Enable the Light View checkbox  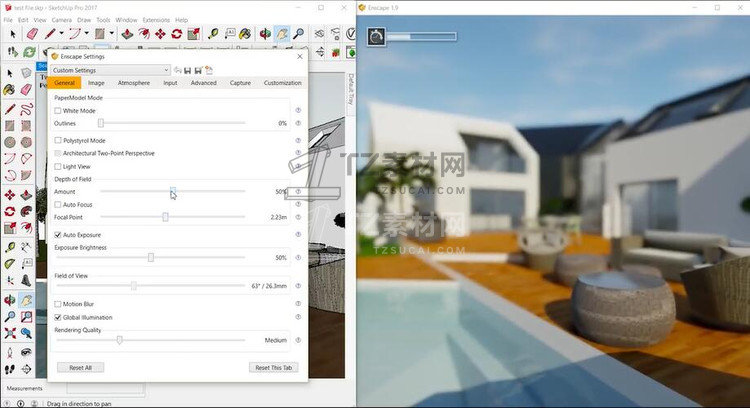[58, 166]
